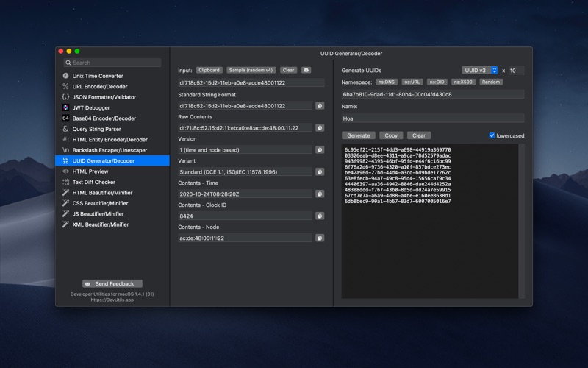Copy the Standard String Format value
The image size is (588, 368).
[320, 106]
